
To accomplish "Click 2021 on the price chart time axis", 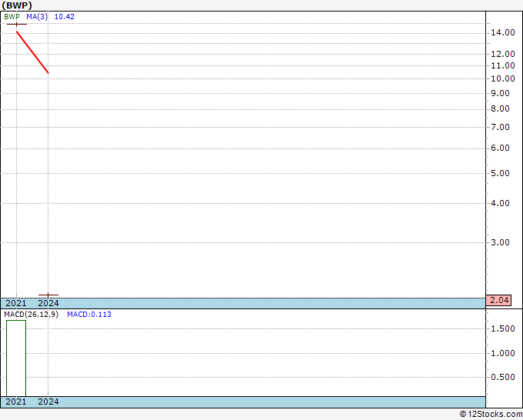I will [16, 303].
